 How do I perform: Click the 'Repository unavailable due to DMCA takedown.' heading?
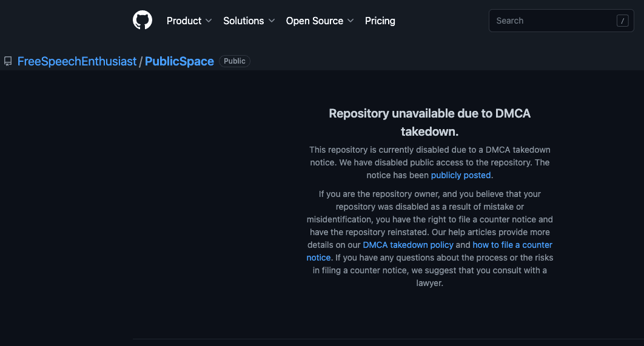tap(429, 122)
